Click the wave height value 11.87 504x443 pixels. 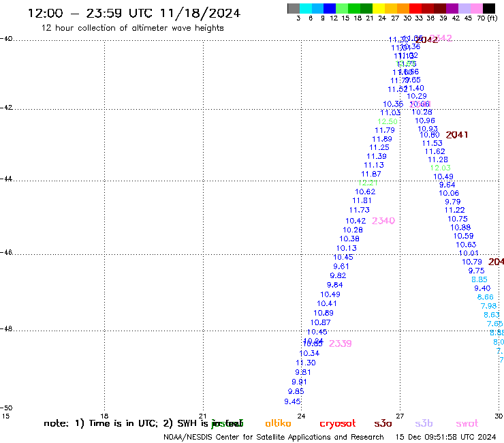tap(371, 174)
